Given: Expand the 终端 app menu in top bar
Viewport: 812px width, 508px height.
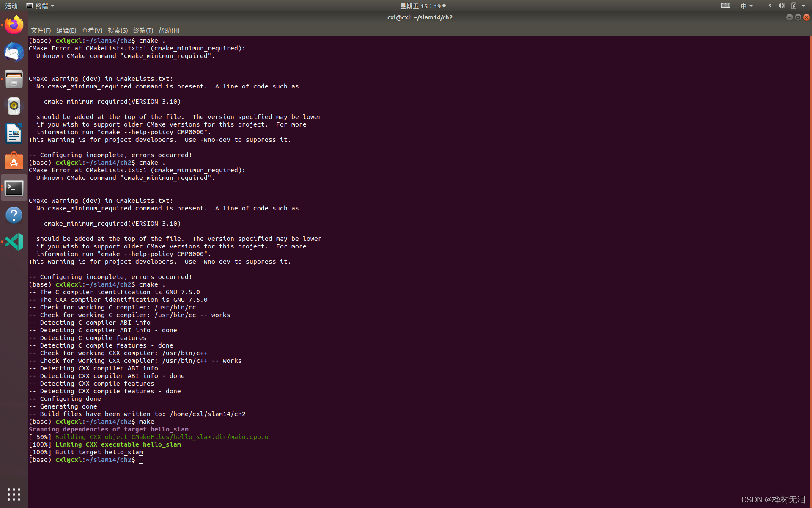Looking at the screenshot, I should point(41,6).
